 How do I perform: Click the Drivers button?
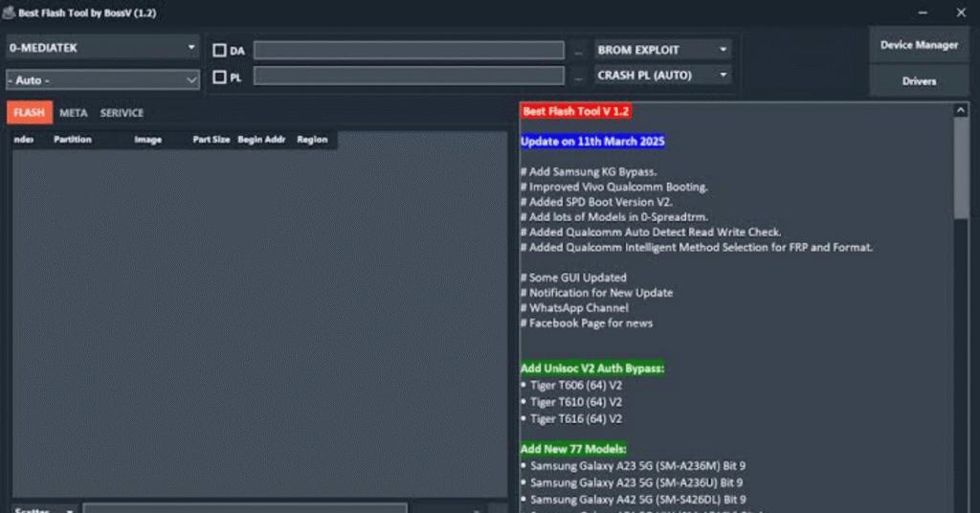click(x=919, y=81)
